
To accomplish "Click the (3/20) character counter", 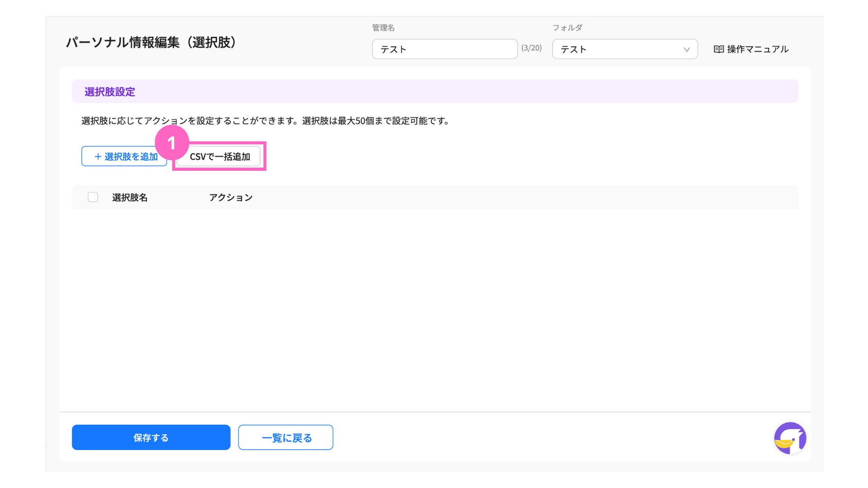I will [x=531, y=48].
